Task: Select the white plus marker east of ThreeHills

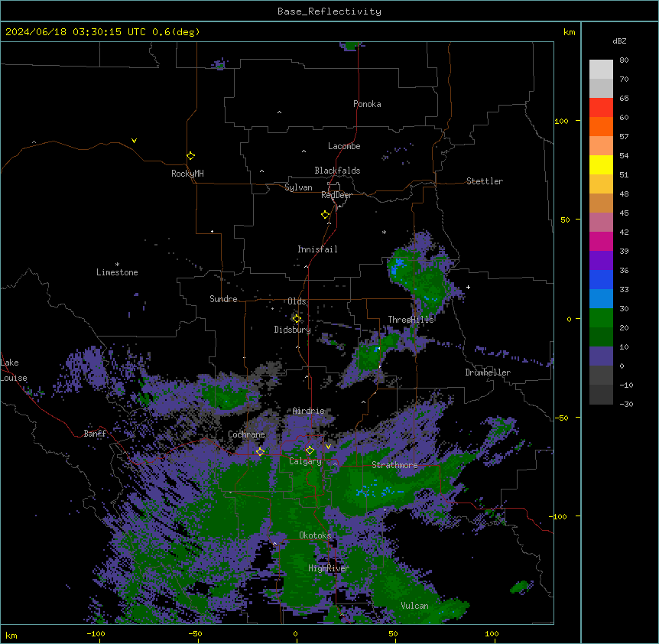Action: pos(468,287)
